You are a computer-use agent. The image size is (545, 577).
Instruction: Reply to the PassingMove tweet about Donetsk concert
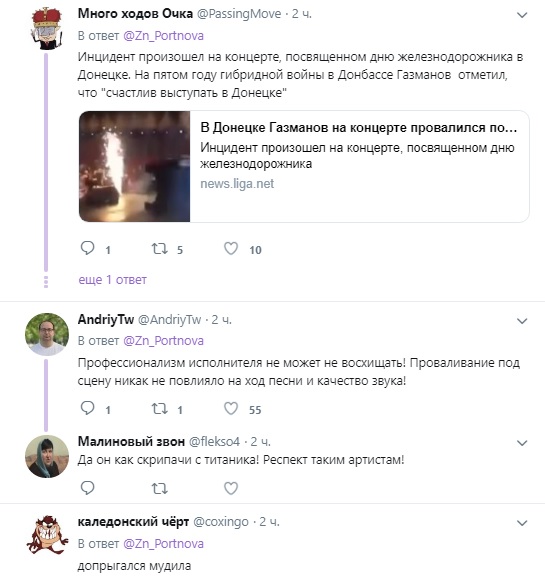[88, 248]
